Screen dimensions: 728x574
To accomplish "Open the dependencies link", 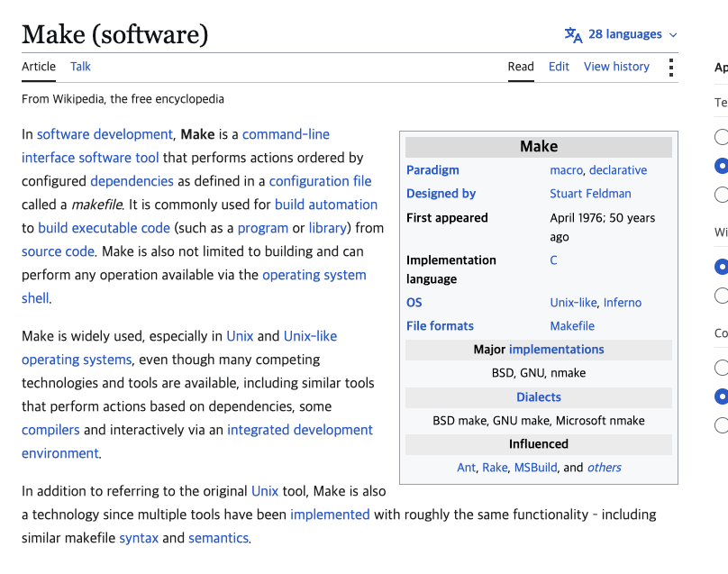I will [132, 181].
